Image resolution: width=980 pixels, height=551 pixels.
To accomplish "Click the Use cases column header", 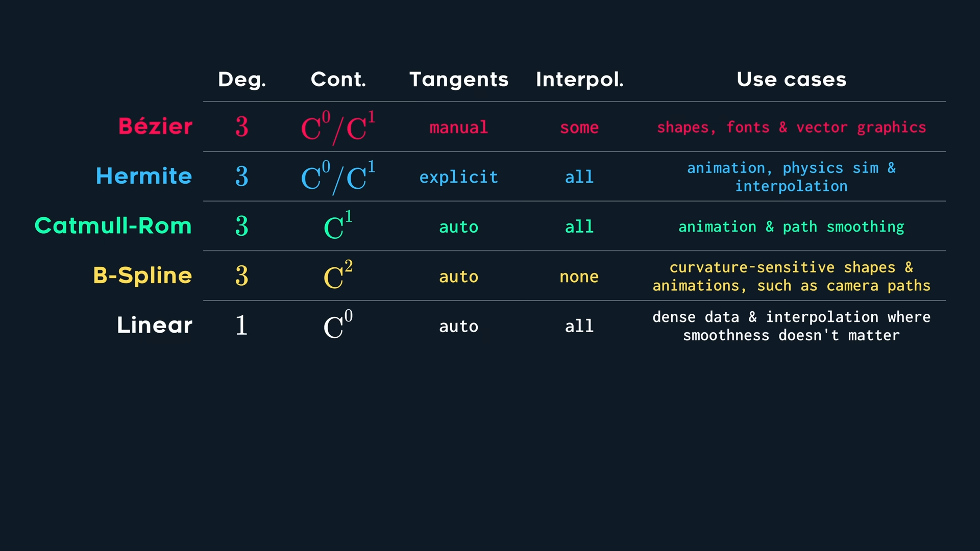I will tap(791, 79).
